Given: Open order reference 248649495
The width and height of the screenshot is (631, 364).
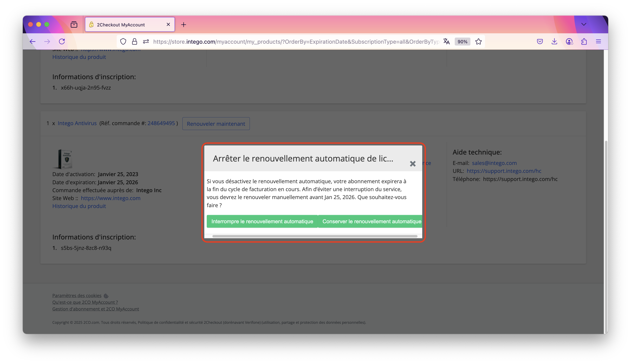Looking at the screenshot, I should point(161,123).
